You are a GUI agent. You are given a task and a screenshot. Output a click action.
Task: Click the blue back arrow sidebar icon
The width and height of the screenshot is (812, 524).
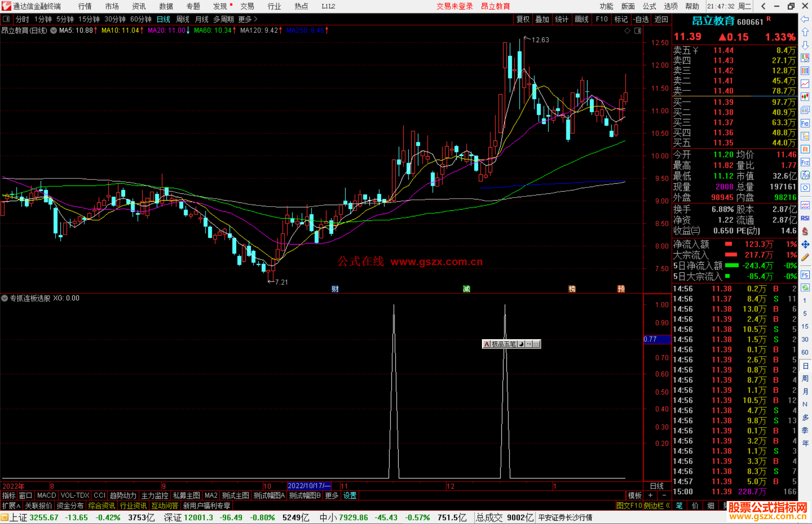coord(805,19)
